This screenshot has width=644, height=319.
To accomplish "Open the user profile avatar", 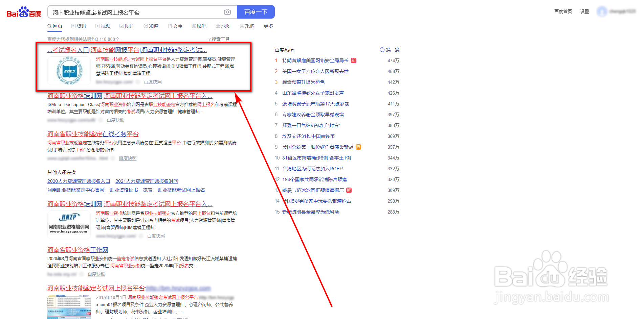I will [603, 11].
